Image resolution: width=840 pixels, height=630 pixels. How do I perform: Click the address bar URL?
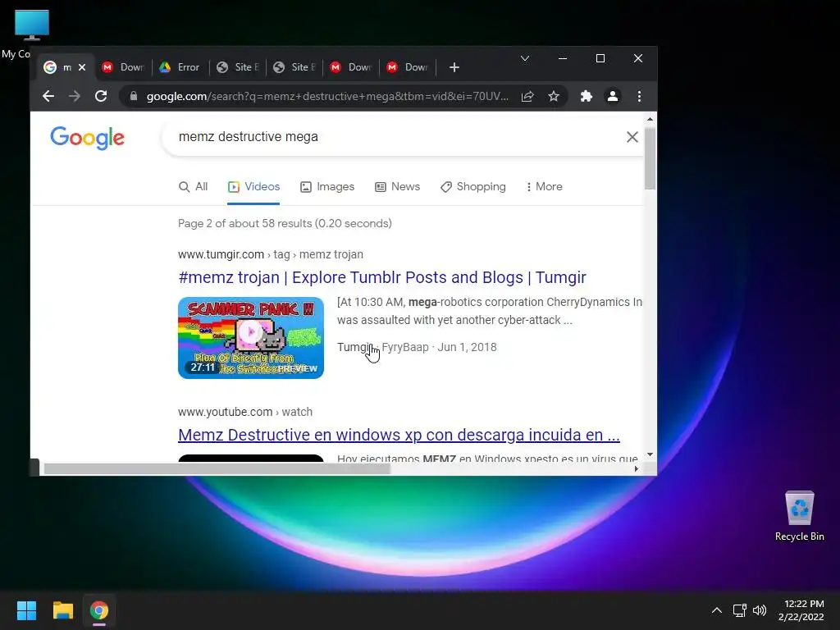pos(327,97)
